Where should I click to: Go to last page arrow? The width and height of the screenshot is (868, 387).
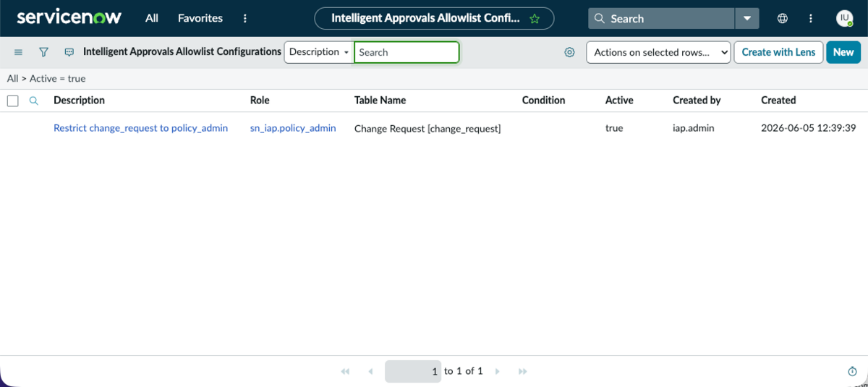tap(522, 371)
